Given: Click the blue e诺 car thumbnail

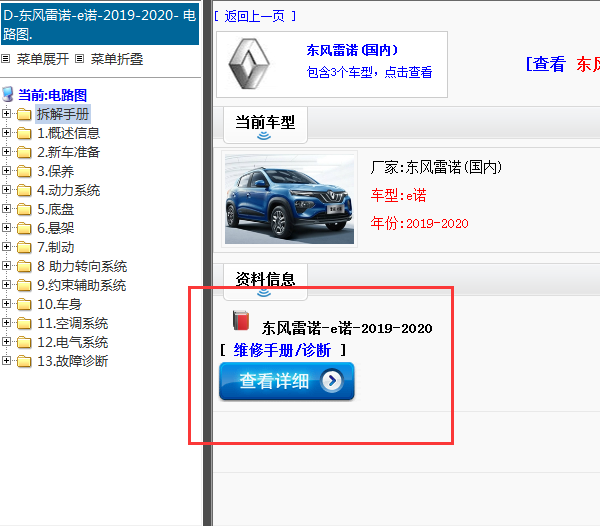Looking at the screenshot, I should [x=289, y=199].
